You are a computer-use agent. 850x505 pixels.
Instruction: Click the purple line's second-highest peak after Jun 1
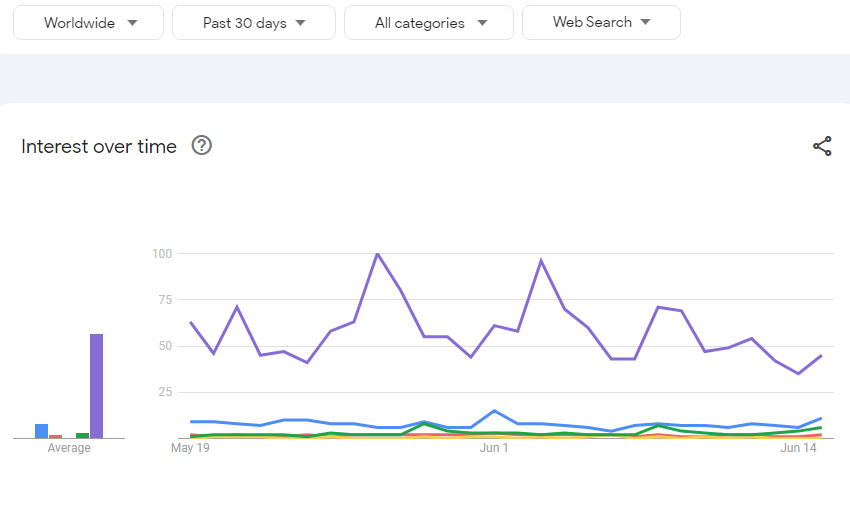pyautogui.click(x=541, y=261)
